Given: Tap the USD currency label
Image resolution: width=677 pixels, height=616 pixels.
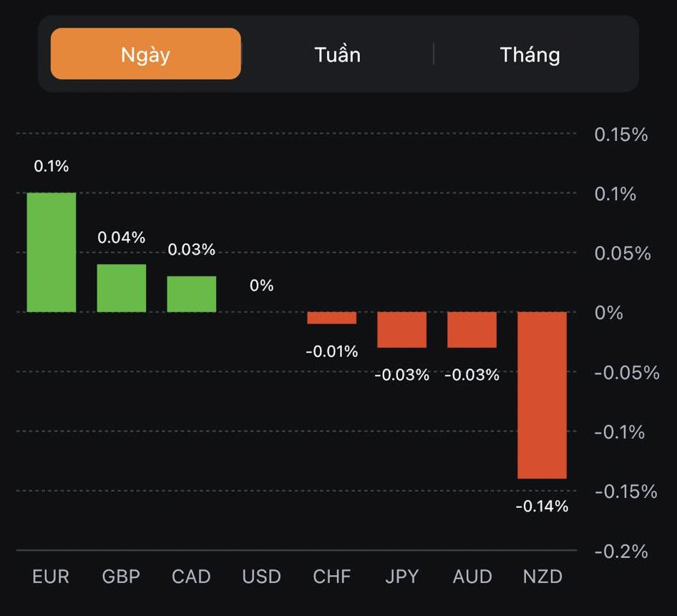Looking at the screenshot, I should pyautogui.click(x=261, y=577).
